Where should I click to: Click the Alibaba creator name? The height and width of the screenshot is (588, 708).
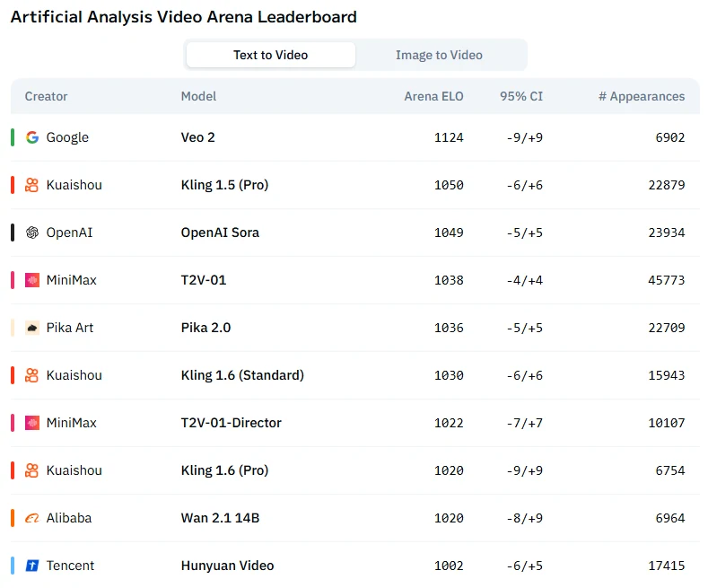point(68,518)
